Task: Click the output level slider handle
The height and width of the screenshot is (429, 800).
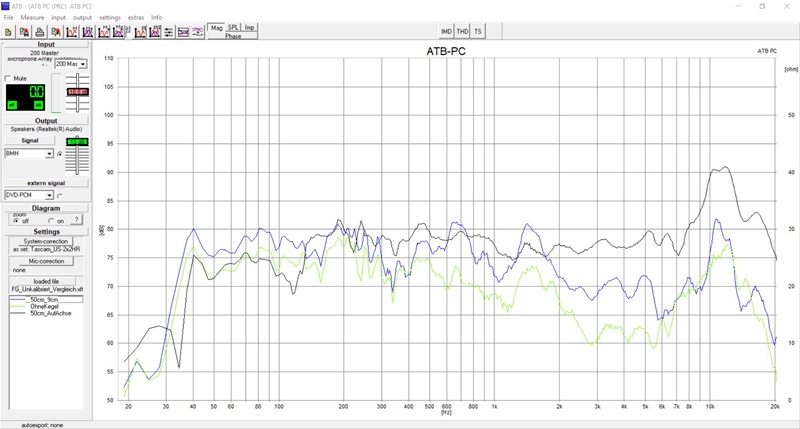Action: click(77, 143)
